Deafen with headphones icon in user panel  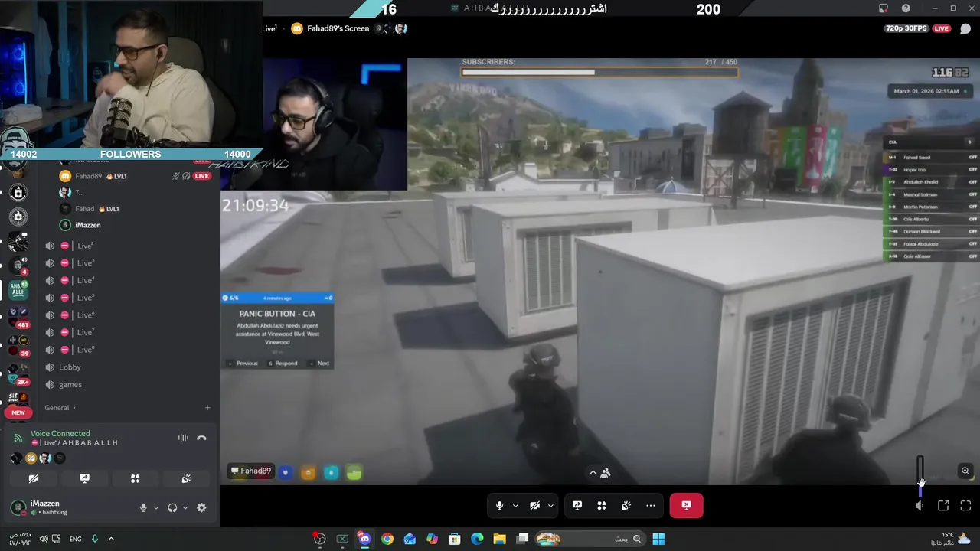pos(172,507)
